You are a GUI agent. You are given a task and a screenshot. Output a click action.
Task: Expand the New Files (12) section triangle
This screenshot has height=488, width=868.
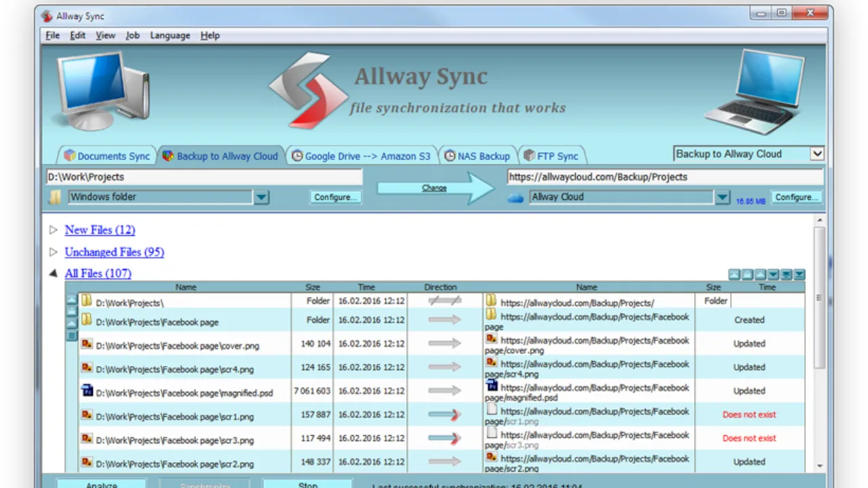click(53, 230)
